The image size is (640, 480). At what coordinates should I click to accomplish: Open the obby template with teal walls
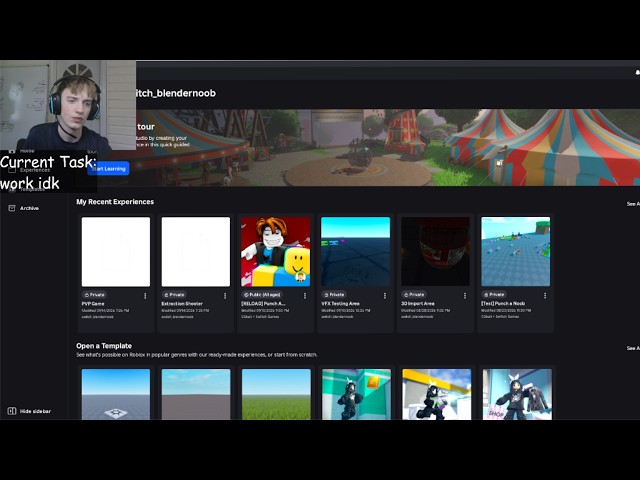coord(356,394)
